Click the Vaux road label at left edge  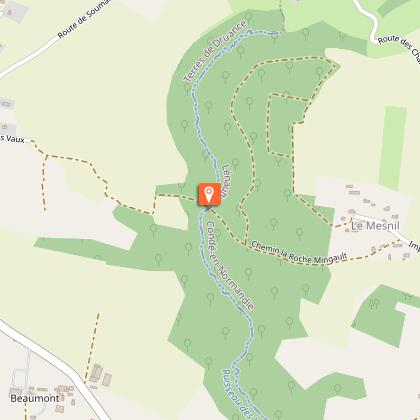(12, 139)
